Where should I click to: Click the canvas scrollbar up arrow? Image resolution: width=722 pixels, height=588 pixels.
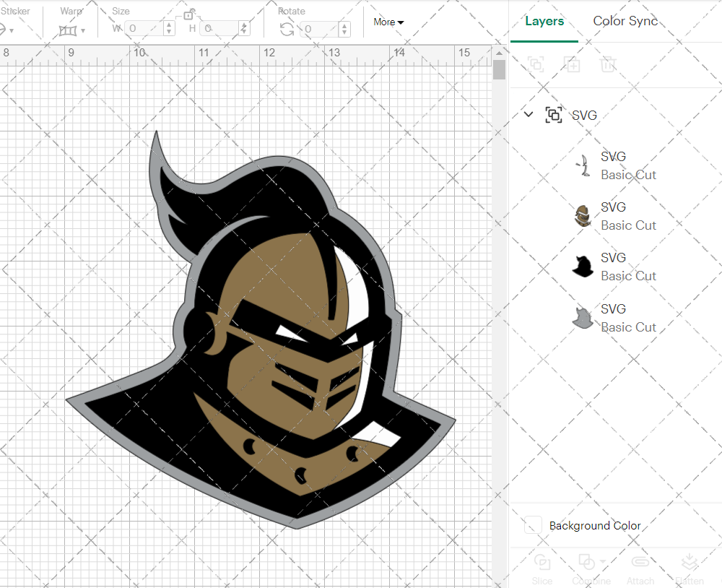point(499,53)
